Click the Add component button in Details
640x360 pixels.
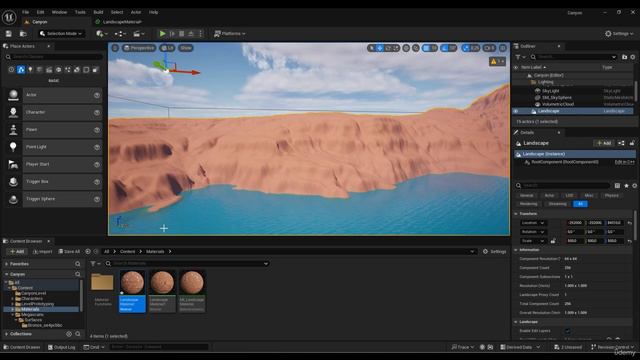pos(604,143)
